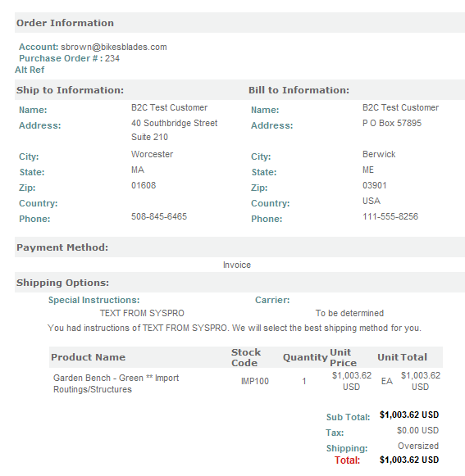465x476 pixels.
Task: Click the carrier value To be determined
Action: (x=349, y=313)
